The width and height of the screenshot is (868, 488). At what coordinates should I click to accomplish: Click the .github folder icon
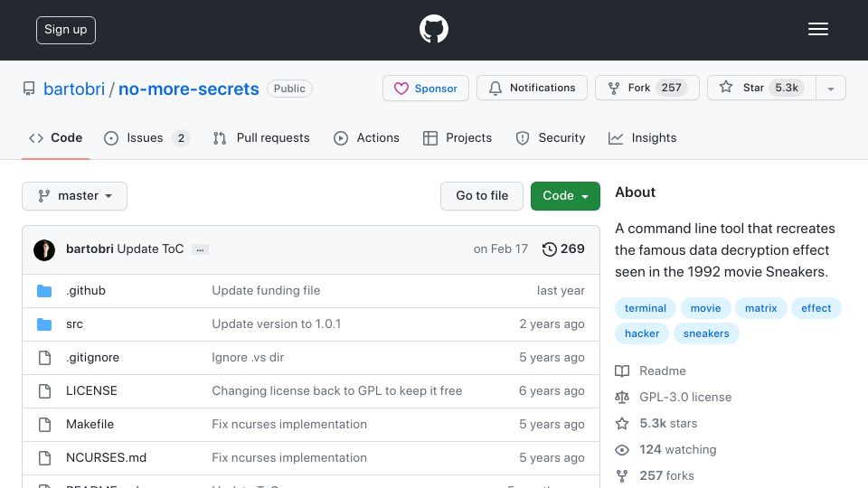[x=44, y=291]
